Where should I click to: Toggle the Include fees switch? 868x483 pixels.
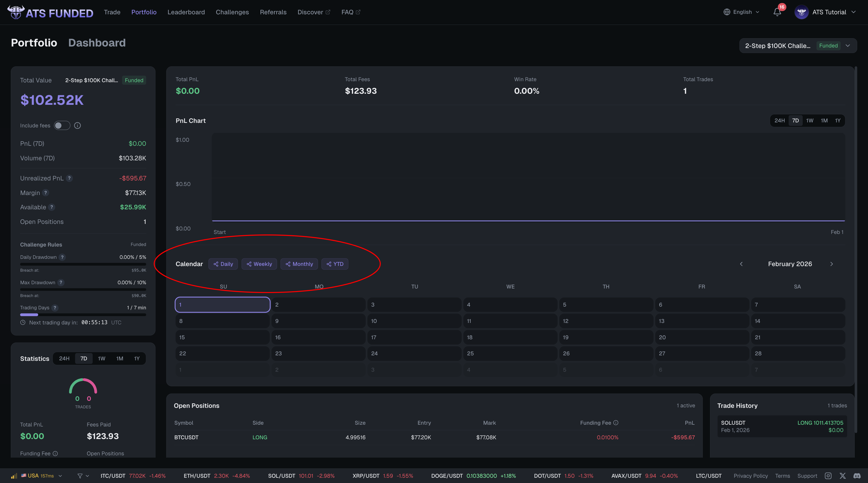[62, 126]
